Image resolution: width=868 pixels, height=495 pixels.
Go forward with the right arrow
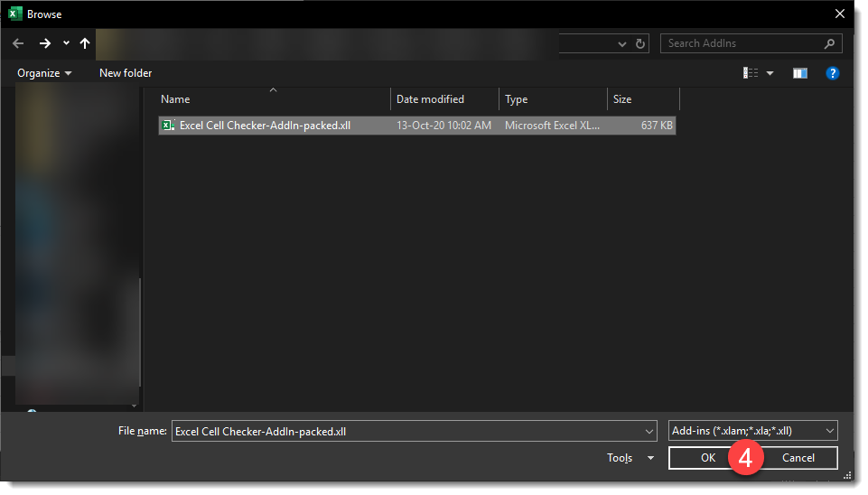coord(45,43)
